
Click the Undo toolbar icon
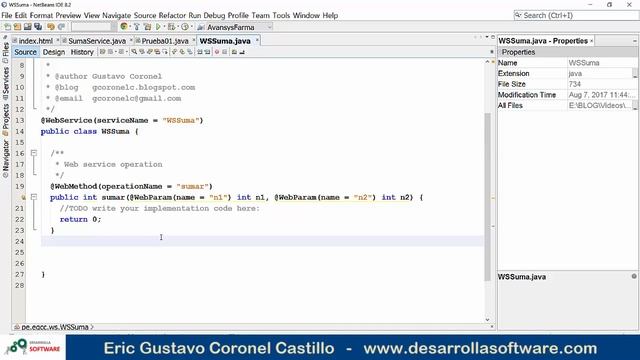click(x=51, y=27)
